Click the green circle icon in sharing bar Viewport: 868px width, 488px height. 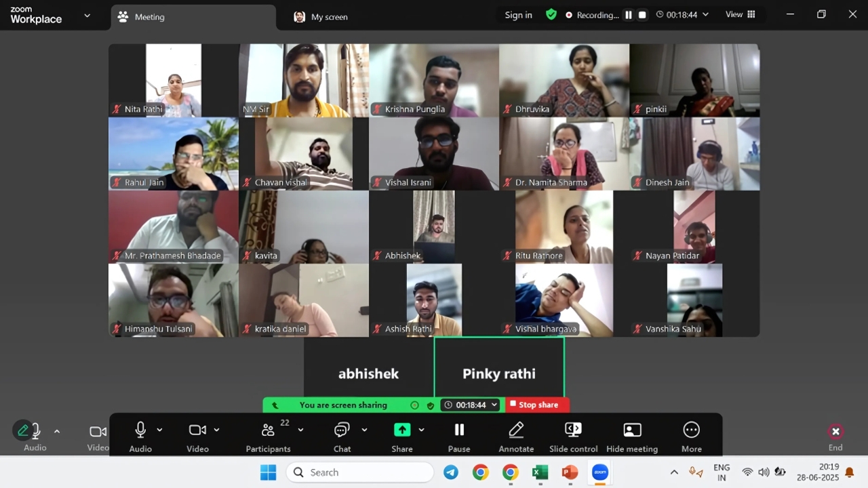tap(414, 405)
